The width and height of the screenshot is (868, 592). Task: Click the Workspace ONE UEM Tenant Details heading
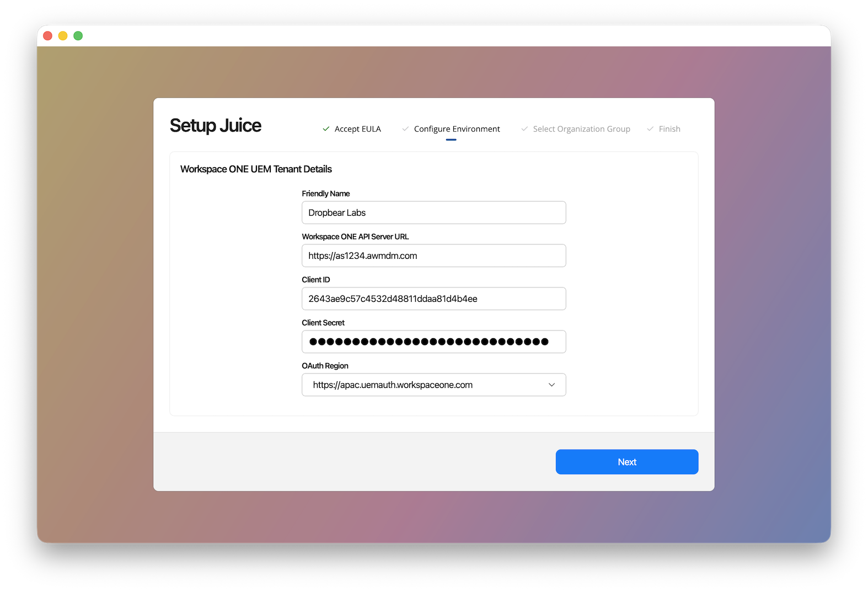pos(256,169)
